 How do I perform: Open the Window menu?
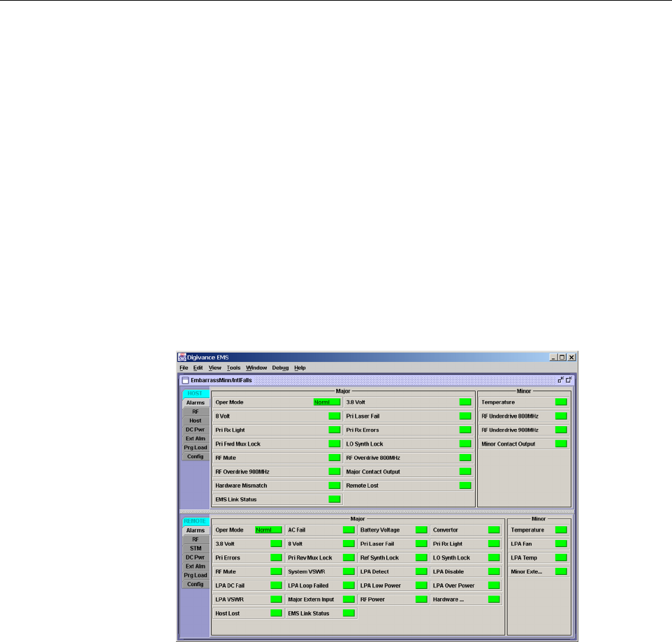point(256,367)
